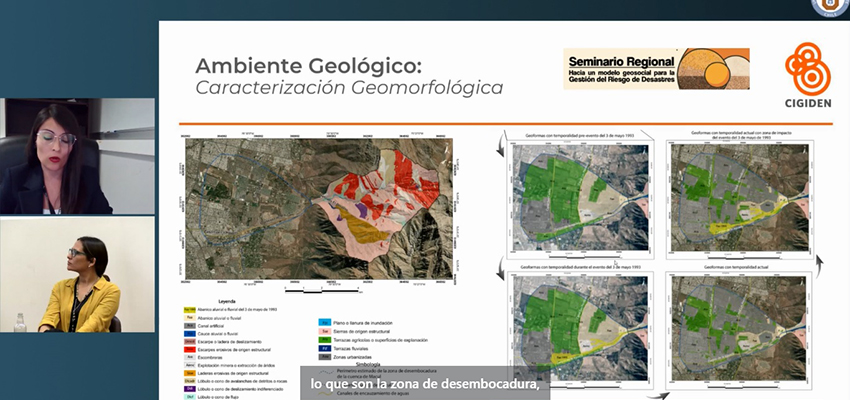The width and height of the screenshot is (850, 400).
Task: Click the Explotación minera legend swatch
Action: click(189, 366)
